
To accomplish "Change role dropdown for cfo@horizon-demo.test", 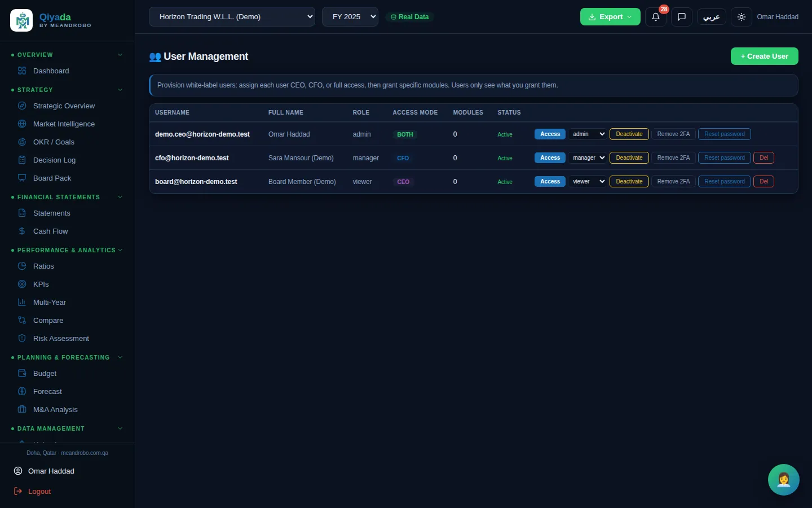I will tap(588, 158).
